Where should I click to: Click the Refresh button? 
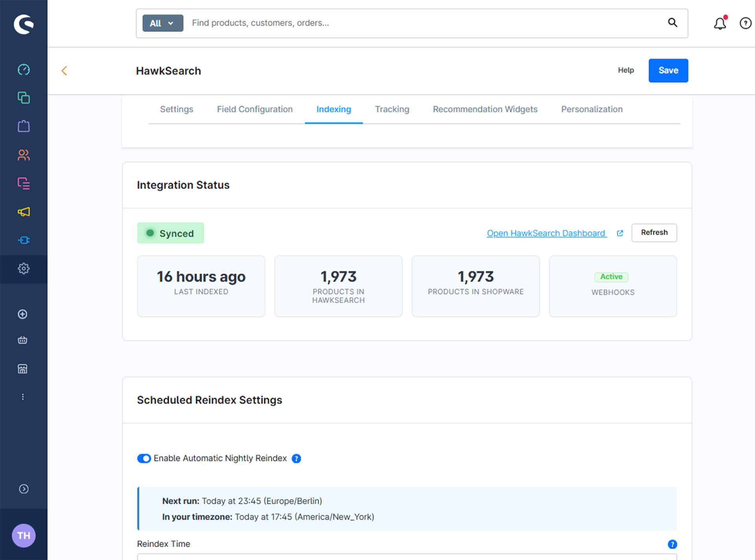tap(654, 233)
